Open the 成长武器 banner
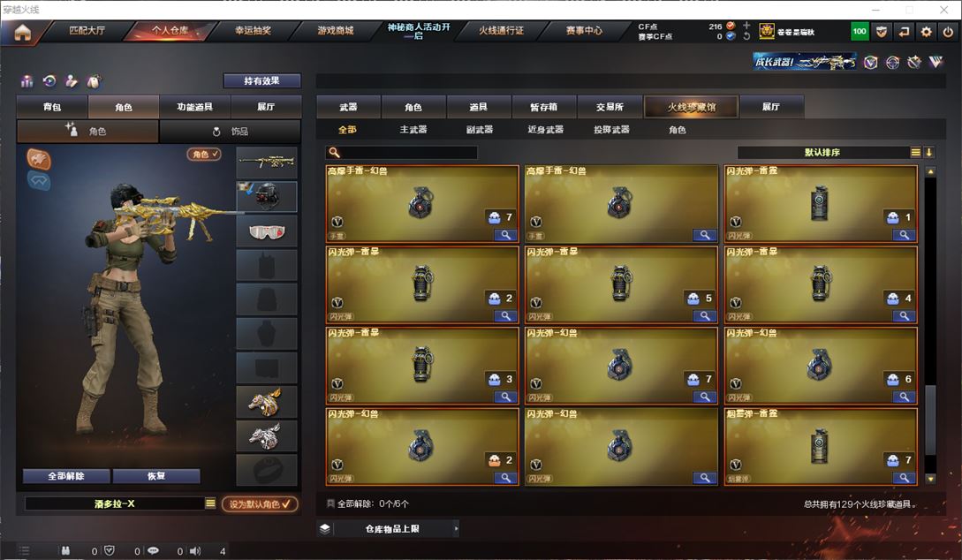962x560 pixels. (805, 61)
